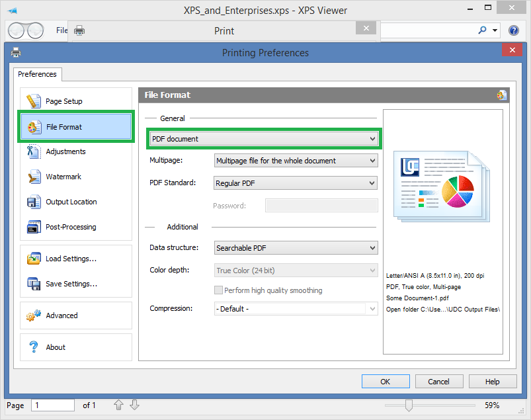The image size is (531, 420).
Task: Click the Post-Processing window icon
Action: tap(34, 227)
